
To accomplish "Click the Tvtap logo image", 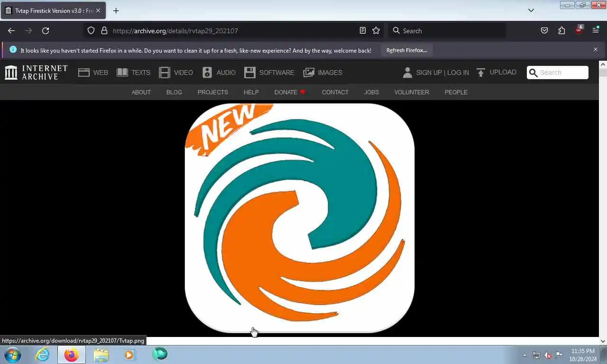I will [x=300, y=218].
